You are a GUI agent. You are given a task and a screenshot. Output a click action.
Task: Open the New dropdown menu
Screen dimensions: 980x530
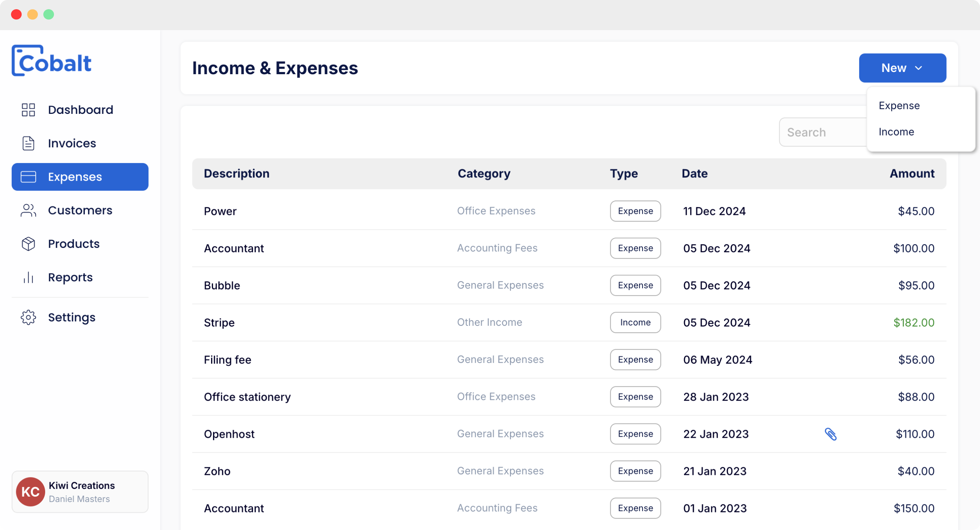903,68
